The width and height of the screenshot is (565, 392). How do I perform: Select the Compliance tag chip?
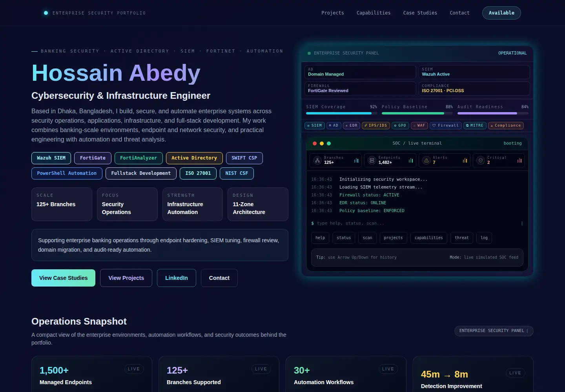506,125
